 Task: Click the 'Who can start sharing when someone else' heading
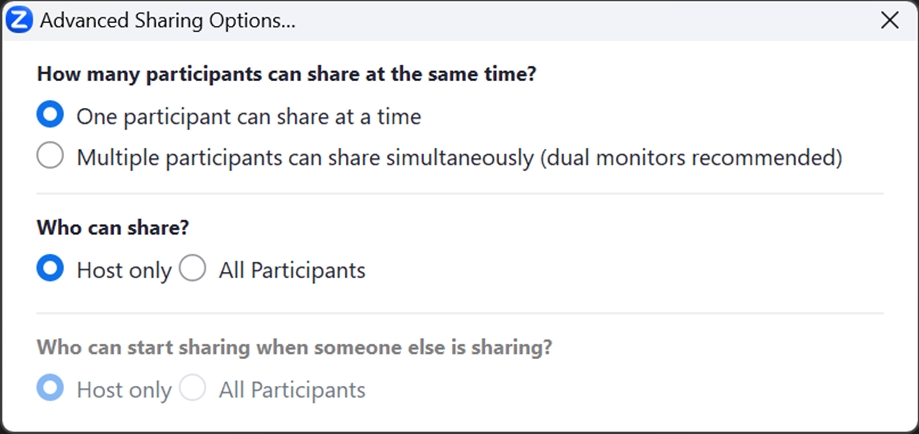pos(295,347)
